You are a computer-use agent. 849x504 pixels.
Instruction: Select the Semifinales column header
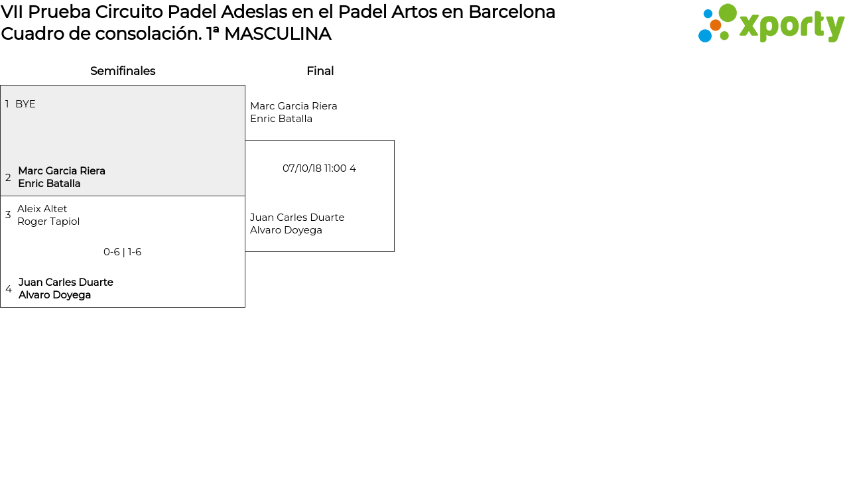click(123, 71)
